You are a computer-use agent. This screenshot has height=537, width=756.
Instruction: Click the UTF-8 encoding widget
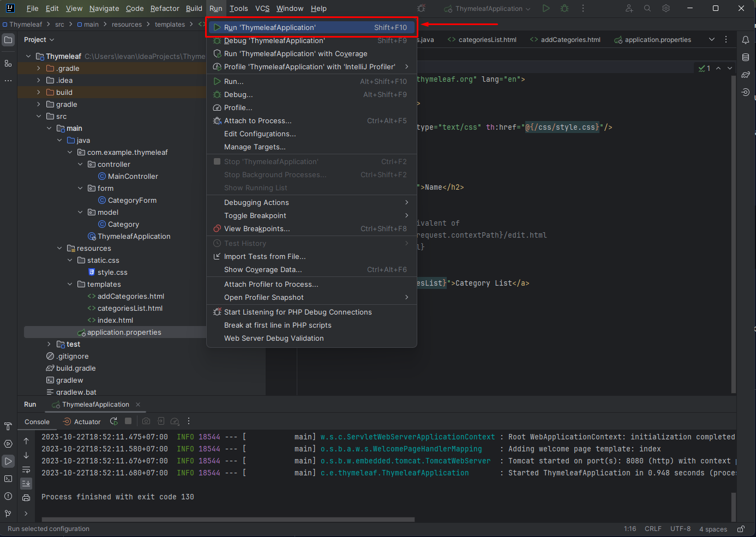pos(680,529)
